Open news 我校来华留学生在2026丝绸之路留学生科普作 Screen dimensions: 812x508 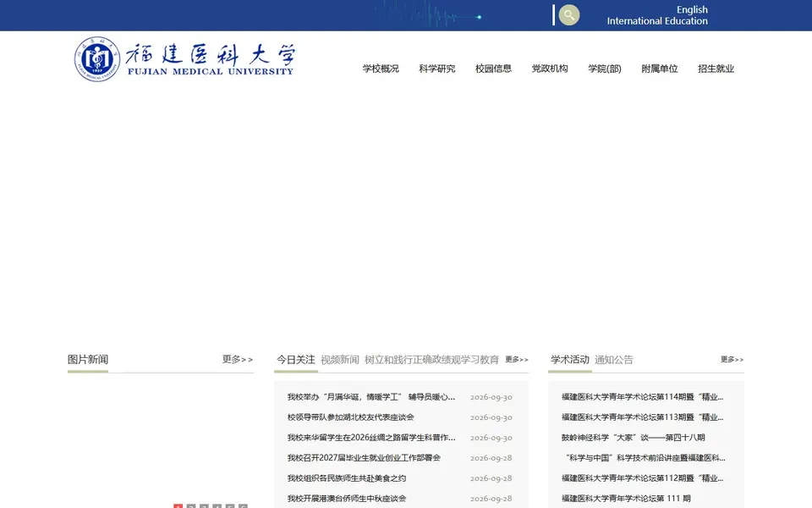371,438
